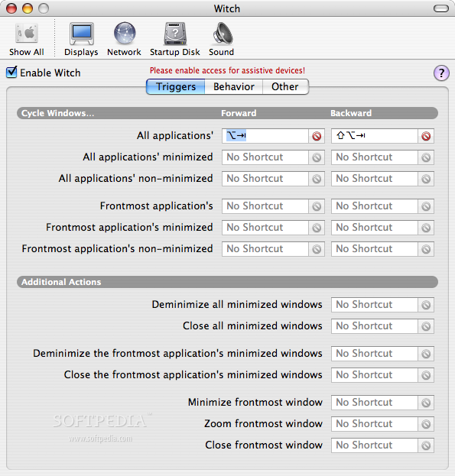Clear Frontmost application's non-minimized backward shortcut
The width and height of the screenshot is (455, 476).
426,249
